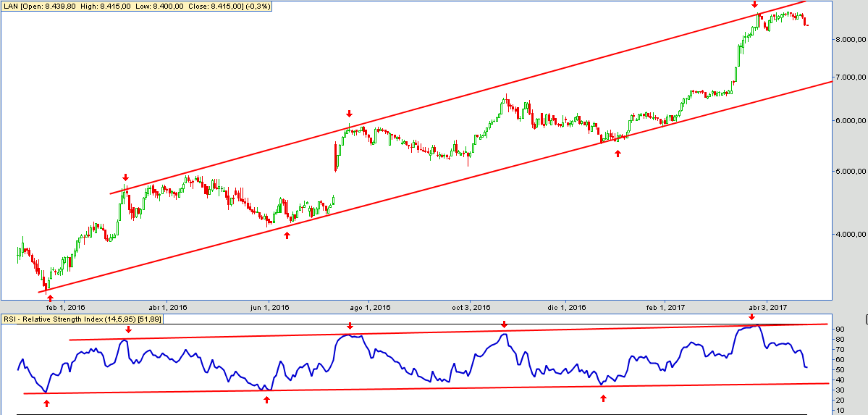Click the LAN open/high/low/close title label
This screenshot has width=868, height=415.
click(116, 7)
